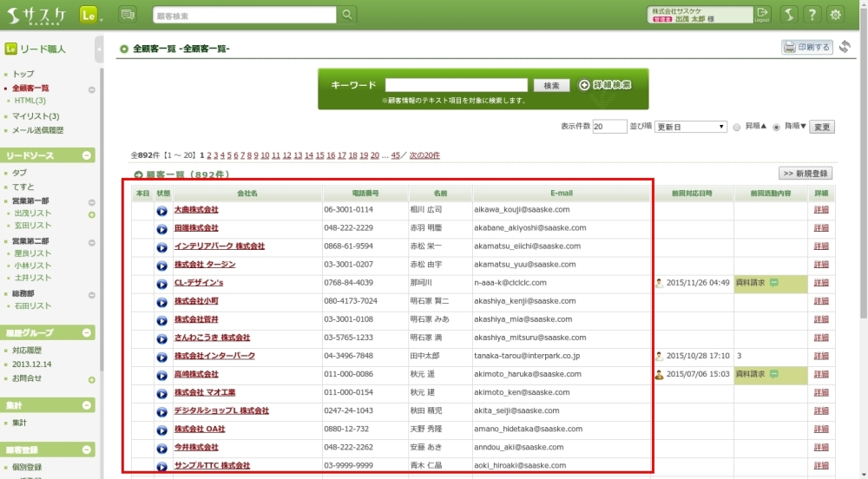Open メール送信履歴 in the sidebar
This screenshot has width=868, height=479.
[37, 130]
